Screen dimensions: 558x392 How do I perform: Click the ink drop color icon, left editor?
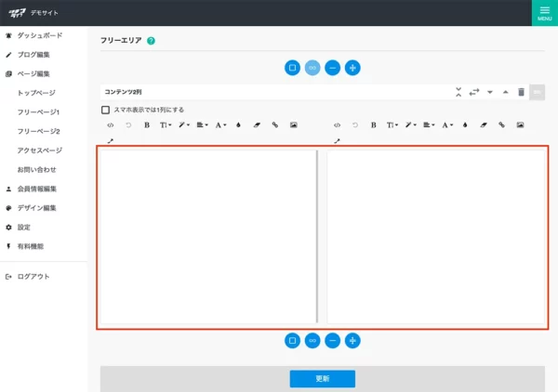click(238, 124)
